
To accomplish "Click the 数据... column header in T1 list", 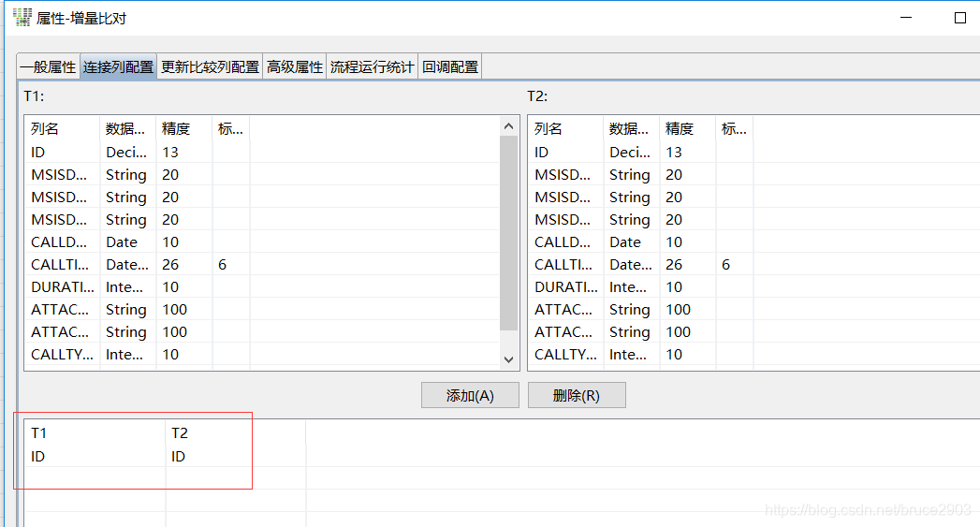I will pyautogui.click(x=128, y=129).
